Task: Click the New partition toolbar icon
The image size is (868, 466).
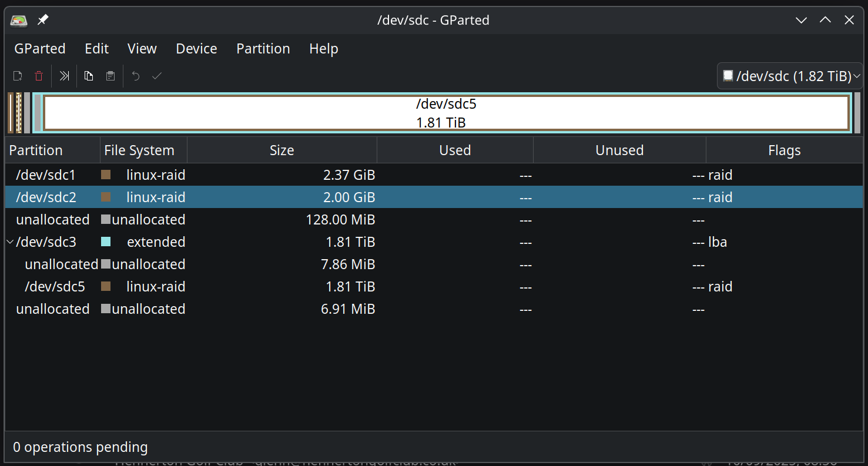Action: tap(18, 76)
